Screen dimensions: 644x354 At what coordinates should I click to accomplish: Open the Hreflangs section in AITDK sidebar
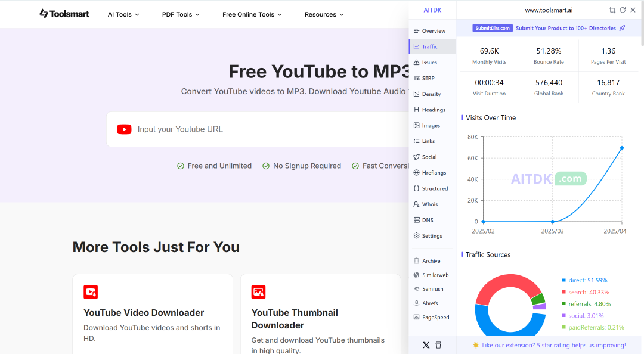click(x=432, y=172)
